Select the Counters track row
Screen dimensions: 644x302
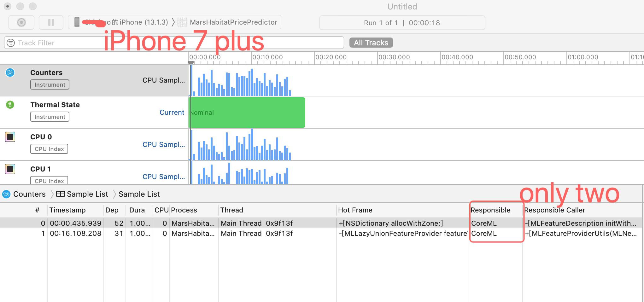(94, 80)
